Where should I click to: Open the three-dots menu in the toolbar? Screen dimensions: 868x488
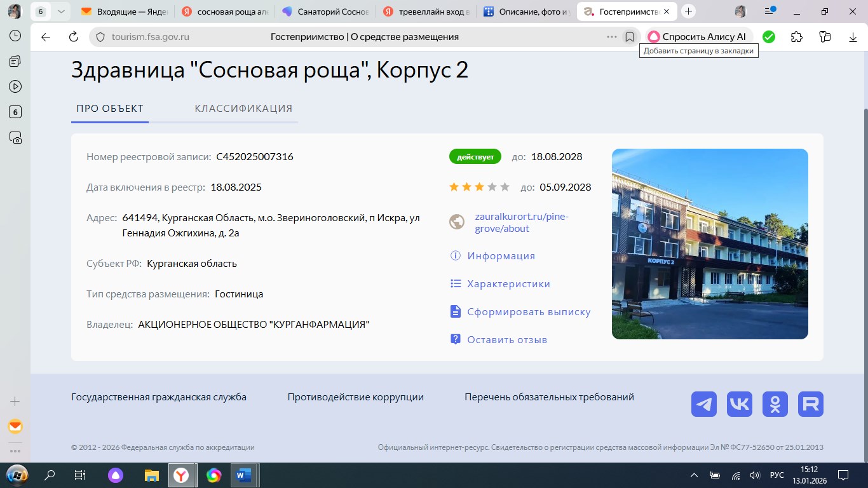[611, 36]
